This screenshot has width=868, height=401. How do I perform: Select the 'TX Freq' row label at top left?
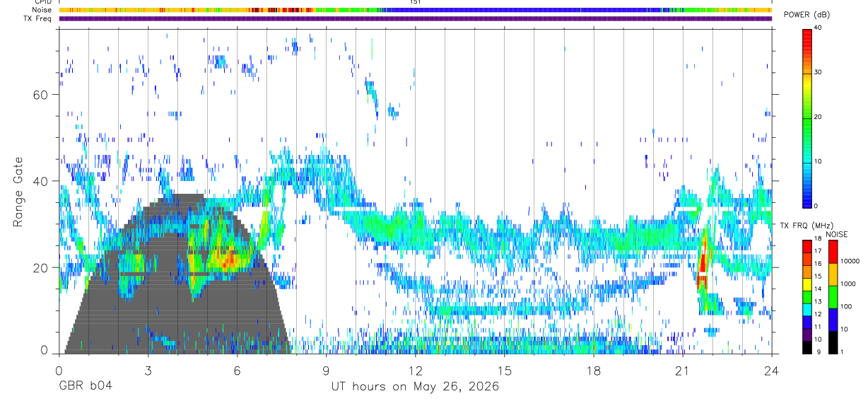click(x=38, y=18)
